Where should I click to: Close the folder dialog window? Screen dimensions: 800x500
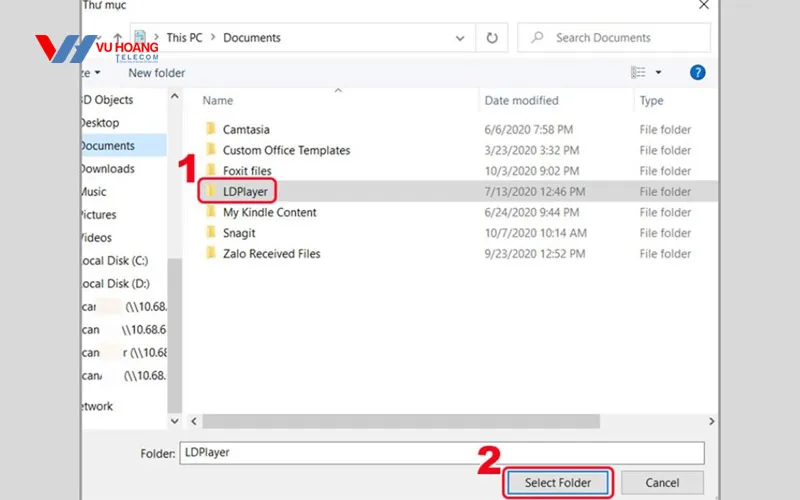coord(704,5)
